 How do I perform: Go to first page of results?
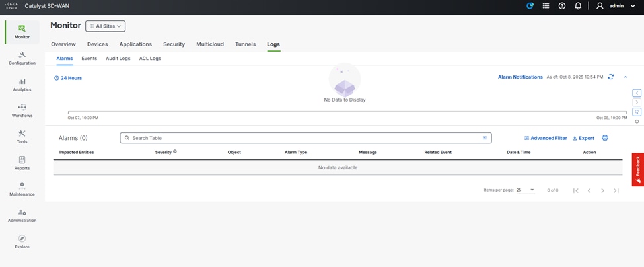coord(576,190)
